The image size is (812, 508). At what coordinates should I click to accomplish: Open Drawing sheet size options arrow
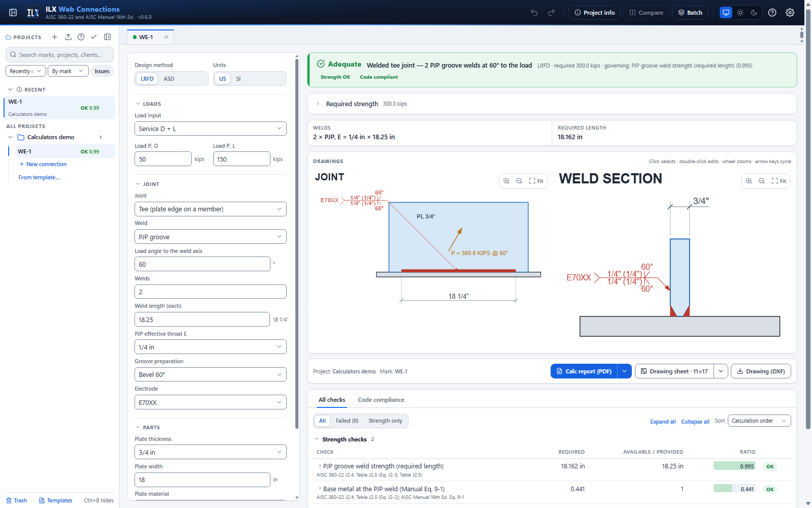[x=721, y=371]
